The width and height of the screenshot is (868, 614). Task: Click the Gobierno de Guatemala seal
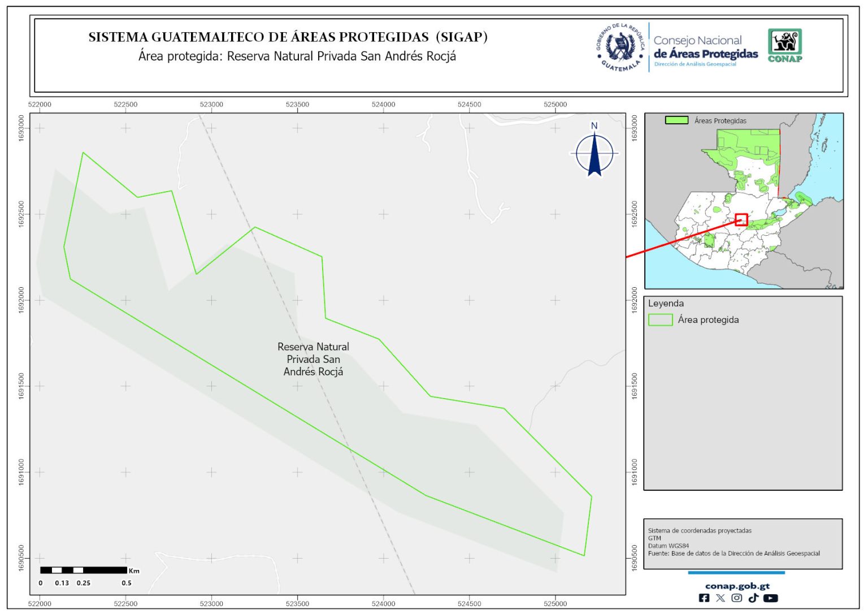620,47
